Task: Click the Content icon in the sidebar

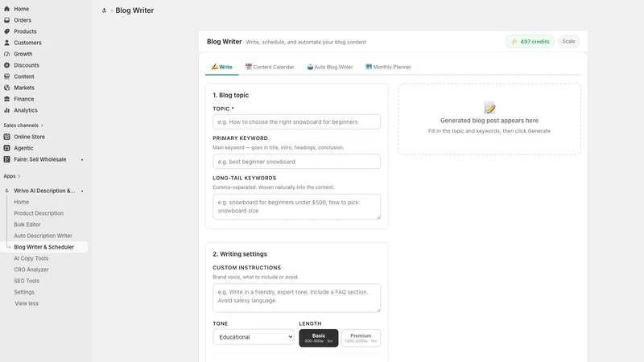Action: (x=6, y=76)
